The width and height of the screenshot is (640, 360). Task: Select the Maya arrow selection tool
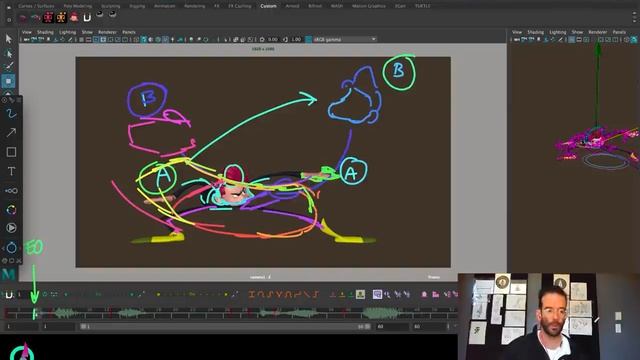point(9,39)
